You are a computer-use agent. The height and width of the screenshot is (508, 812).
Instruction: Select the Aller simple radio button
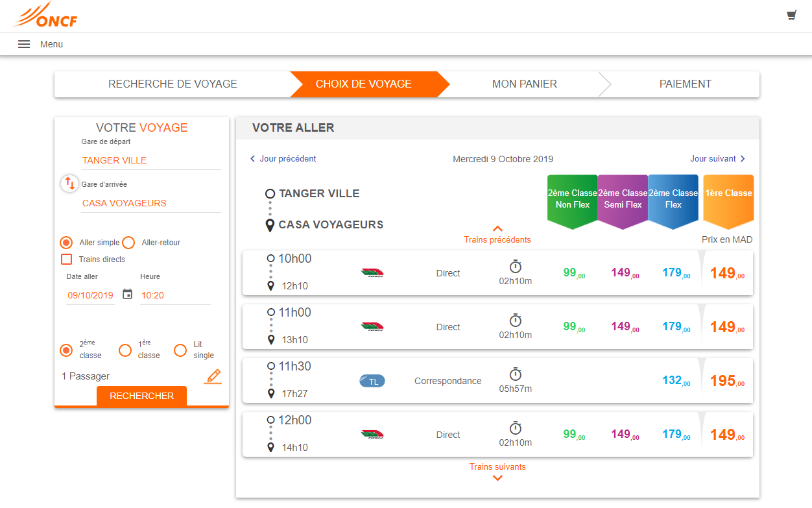66,243
